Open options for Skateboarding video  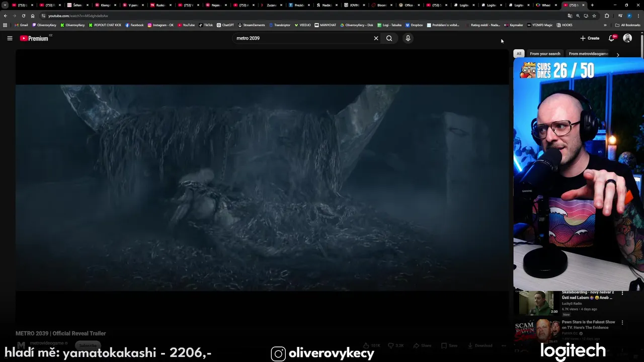(x=622, y=293)
